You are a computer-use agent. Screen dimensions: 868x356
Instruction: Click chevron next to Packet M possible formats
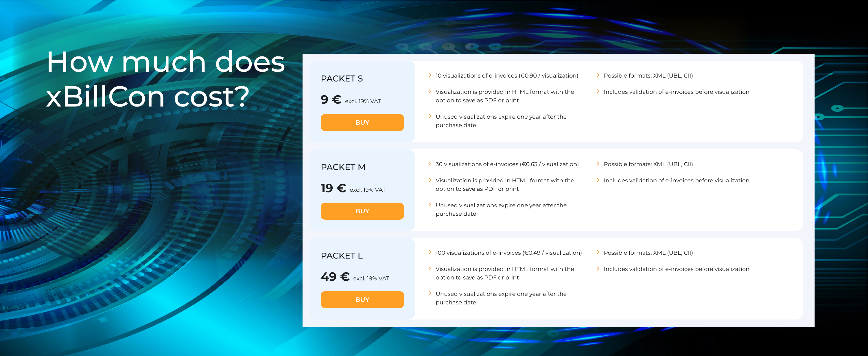[x=598, y=164]
